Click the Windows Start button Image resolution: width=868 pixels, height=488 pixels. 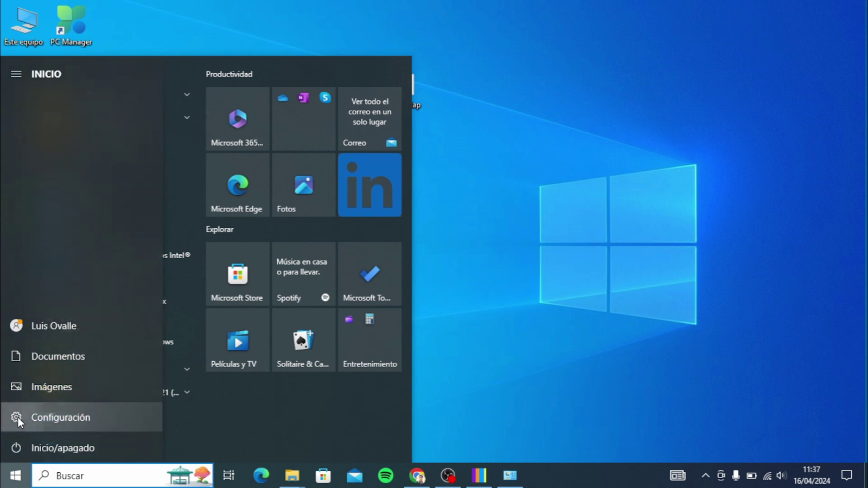coord(15,476)
